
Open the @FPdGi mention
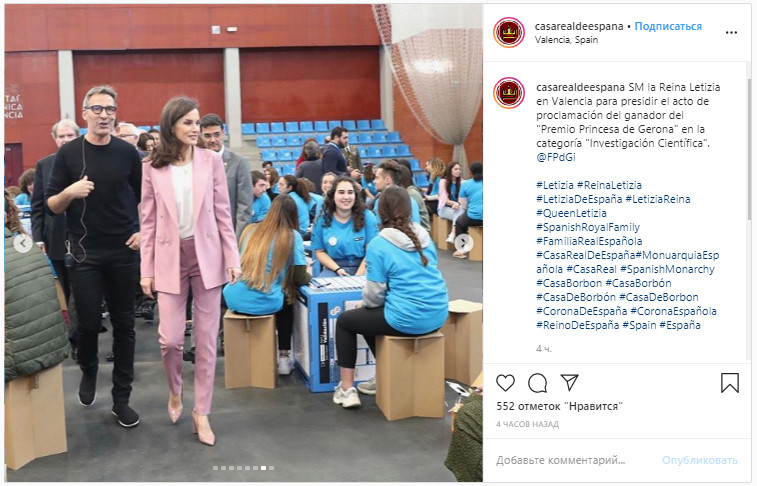point(556,157)
